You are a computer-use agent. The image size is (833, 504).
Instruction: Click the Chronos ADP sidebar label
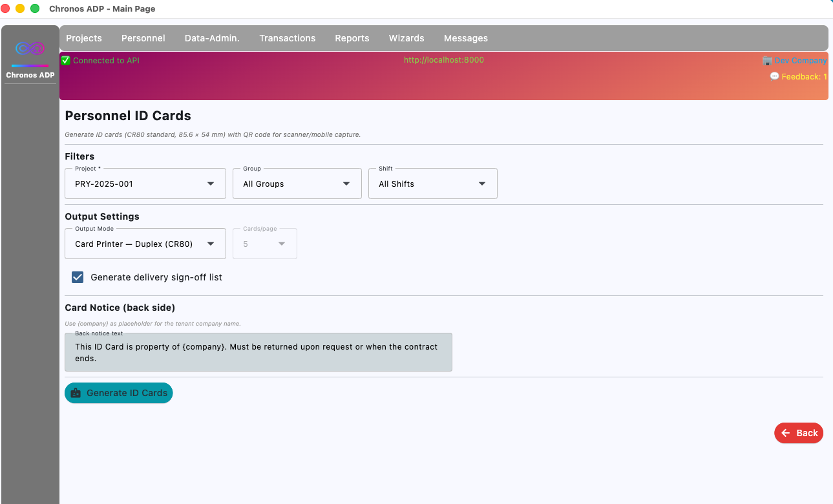(30, 75)
